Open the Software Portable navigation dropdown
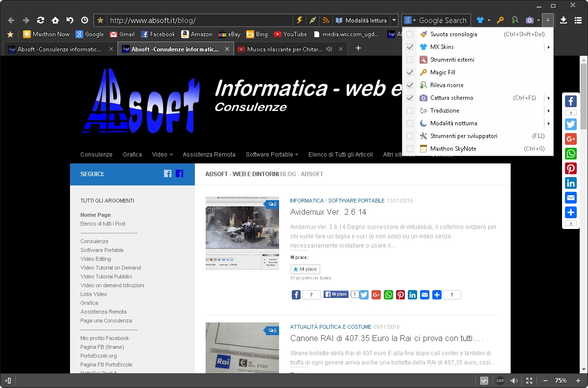 coord(272,155)
